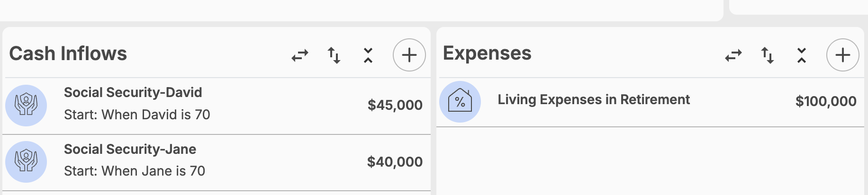Open Living Expenses in Retirement entry
868x195 pixels.
(651, 102)
